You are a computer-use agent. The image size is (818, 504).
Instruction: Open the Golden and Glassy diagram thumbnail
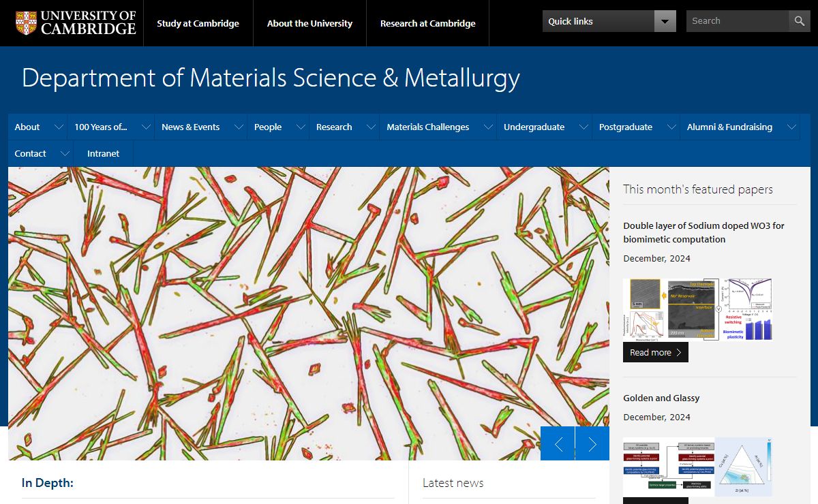click(697, 467)
